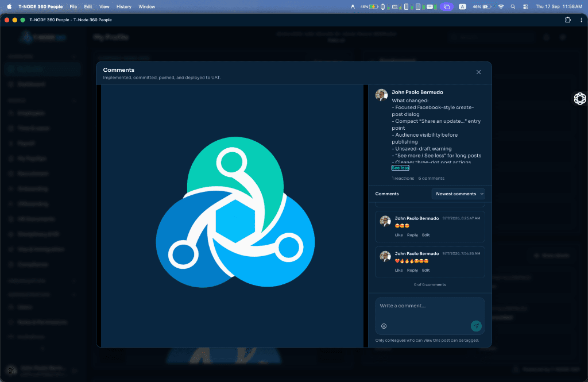Click avatar on the 7:54:26 AM comment
Screen dimensions: 588x382
pos(385,256)
